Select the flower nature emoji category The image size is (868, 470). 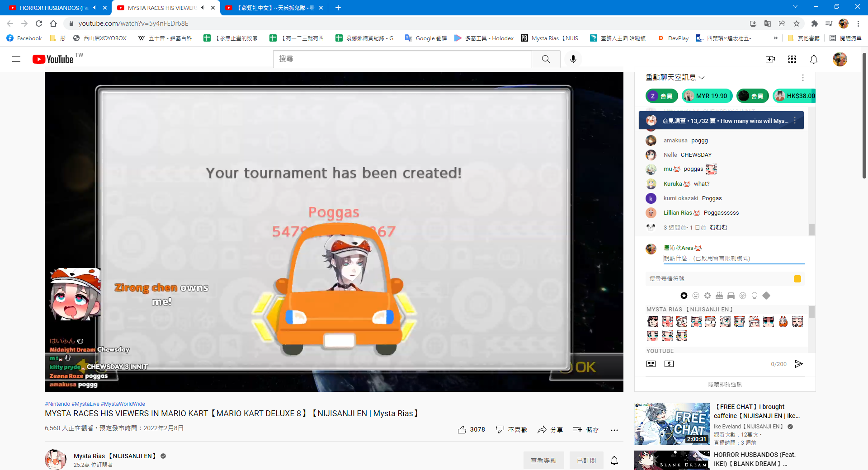pyautogui.click(x=708, y=296)
